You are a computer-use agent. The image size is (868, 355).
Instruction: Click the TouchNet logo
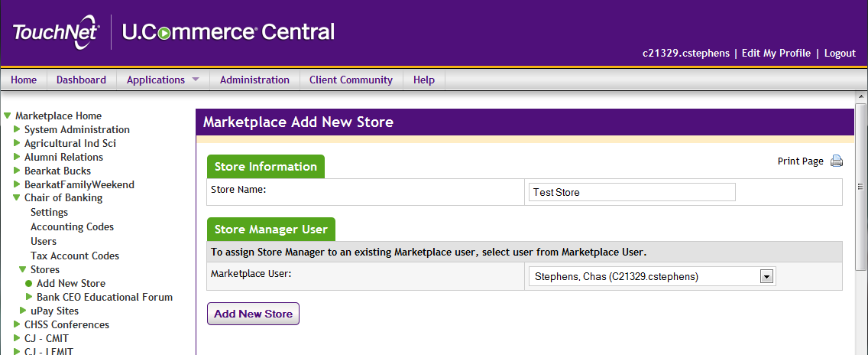point(56,34)
